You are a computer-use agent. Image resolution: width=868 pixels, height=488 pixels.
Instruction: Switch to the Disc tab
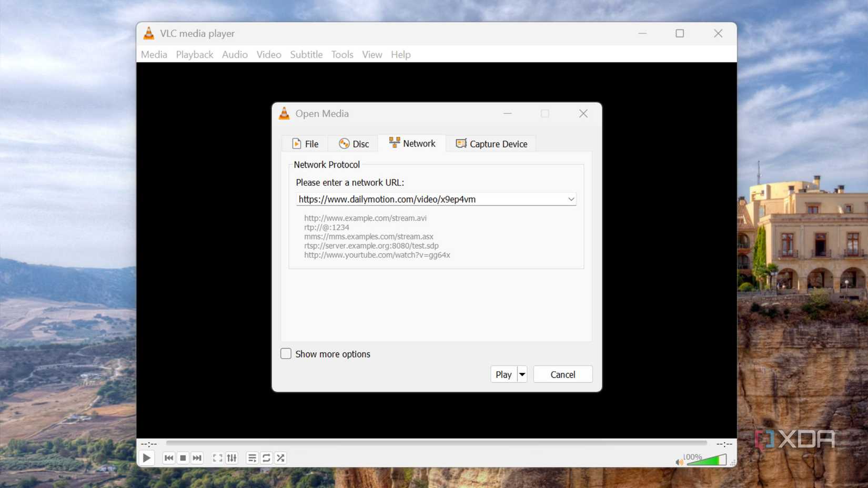point(353,143)
